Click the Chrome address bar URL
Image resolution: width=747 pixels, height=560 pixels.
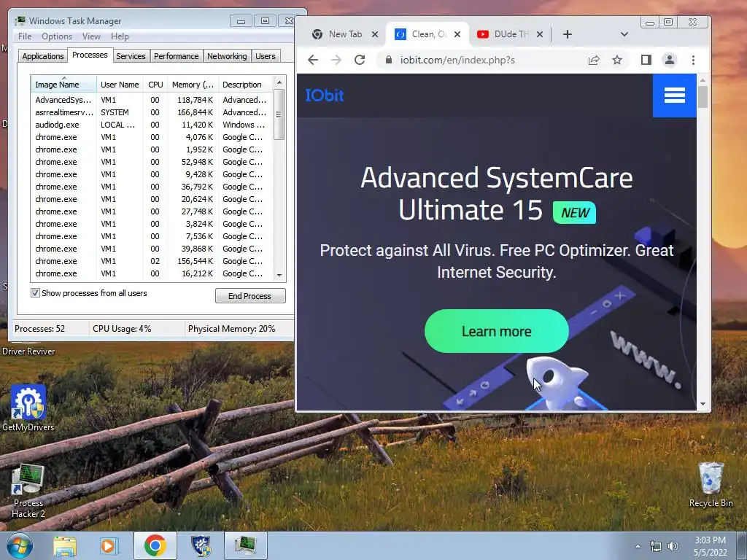[457, 60]
